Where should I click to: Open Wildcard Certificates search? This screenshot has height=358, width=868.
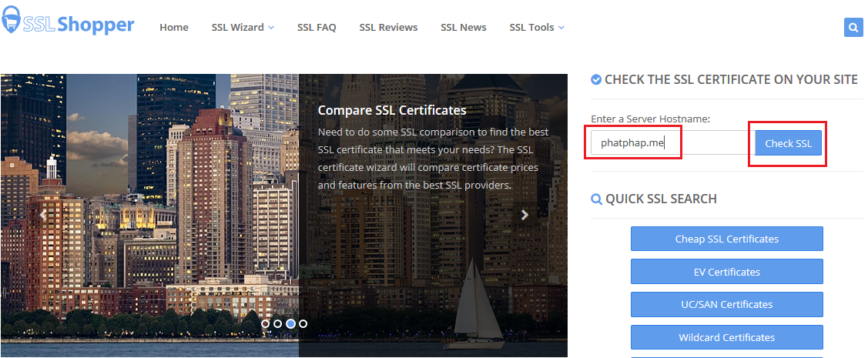point(727,337)
